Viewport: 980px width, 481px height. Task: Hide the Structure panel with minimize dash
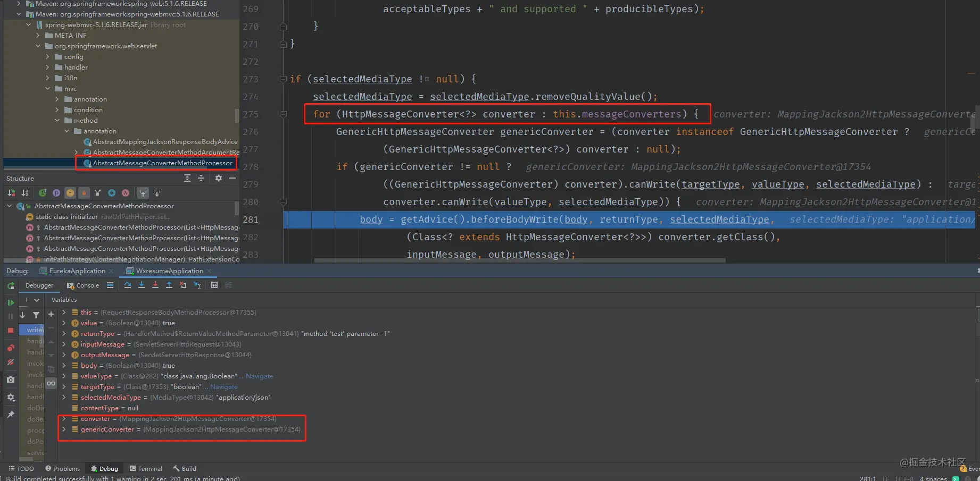232,178
